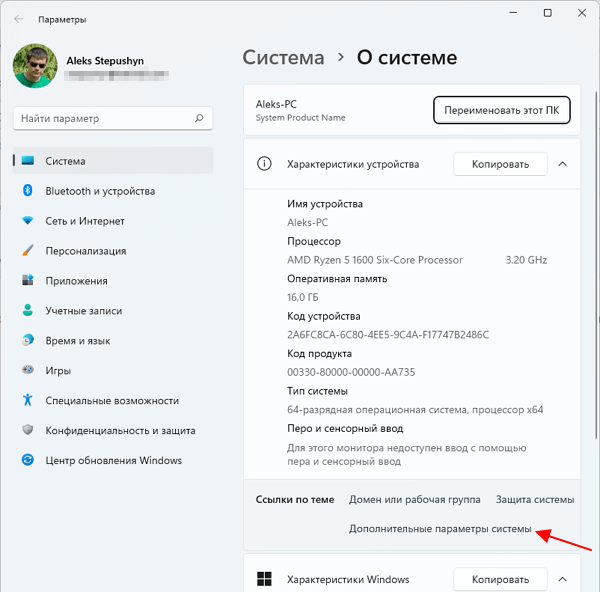Viewport: 600px width, 592px height.
Task: Click the vertical scrollbar on right edge
Action: click(596, 265)
